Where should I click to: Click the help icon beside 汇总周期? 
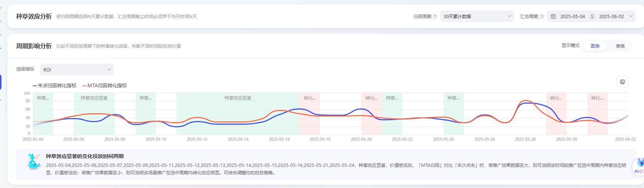542,17
